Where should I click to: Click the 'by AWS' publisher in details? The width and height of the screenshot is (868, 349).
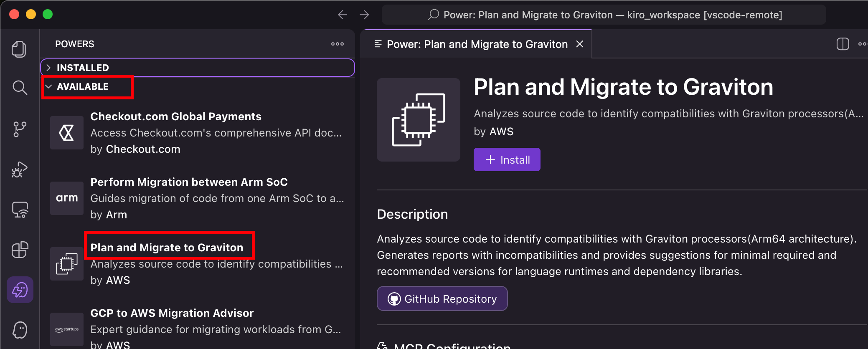pos(494,132)
